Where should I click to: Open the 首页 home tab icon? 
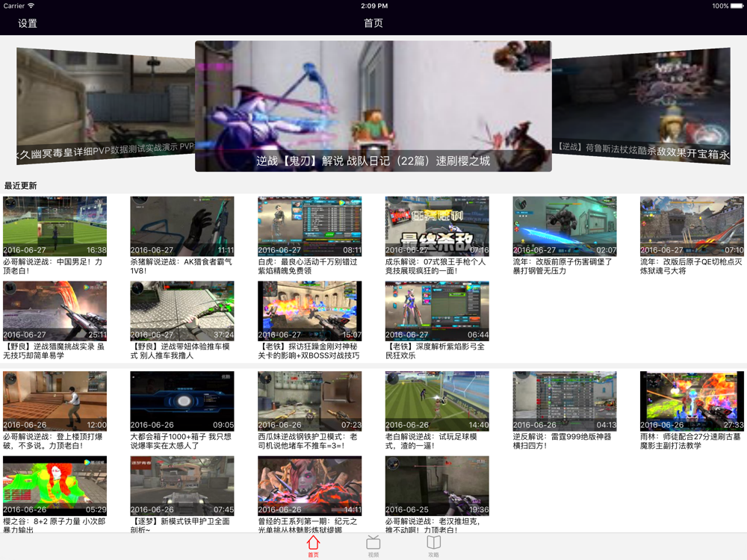313,542
